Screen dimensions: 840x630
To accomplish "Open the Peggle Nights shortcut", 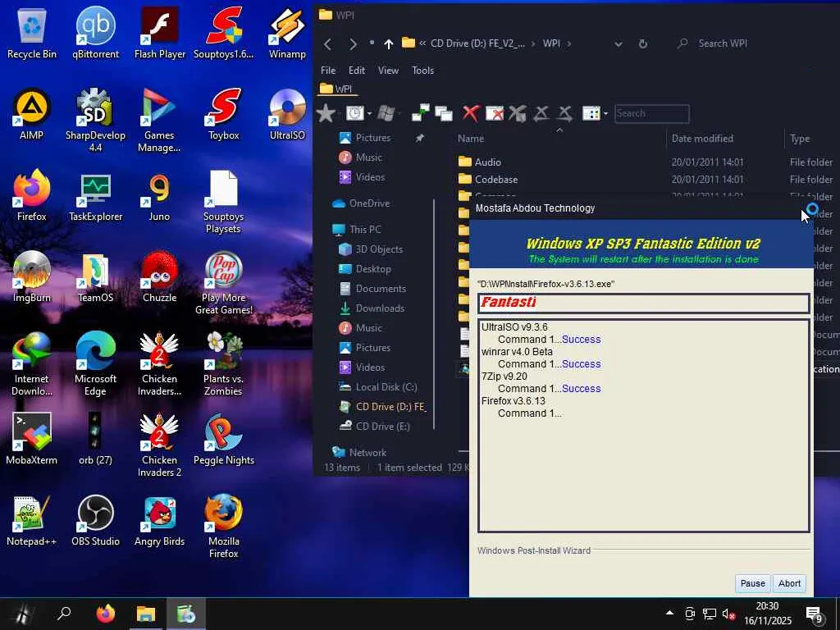I will pos(223,439).
